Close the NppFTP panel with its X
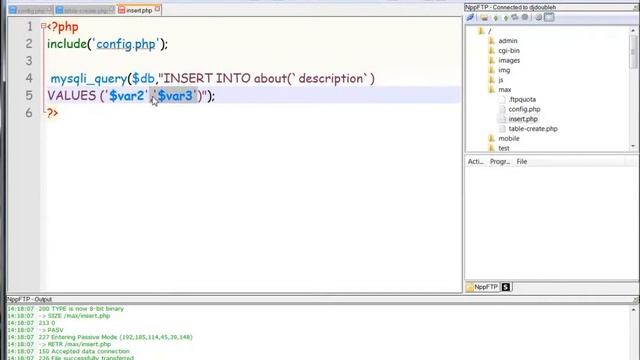The image size is (640, 360). point(636,7)
